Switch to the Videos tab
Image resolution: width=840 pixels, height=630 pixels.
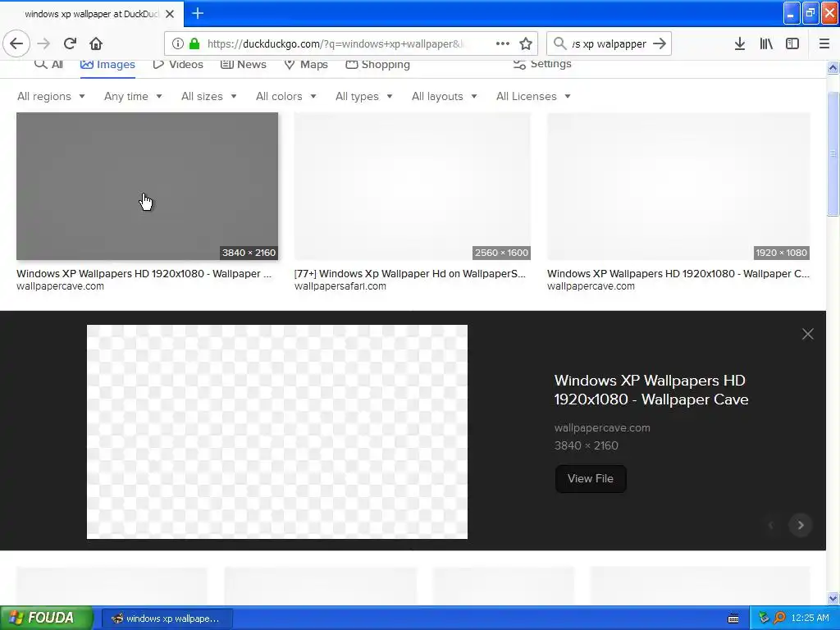(x=178, y=64)
